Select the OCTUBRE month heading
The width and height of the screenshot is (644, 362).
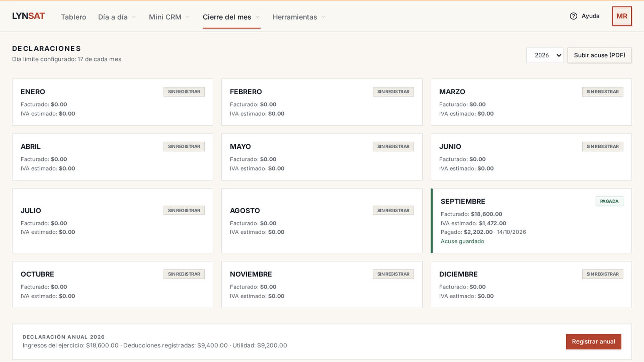tap(37, 274)
